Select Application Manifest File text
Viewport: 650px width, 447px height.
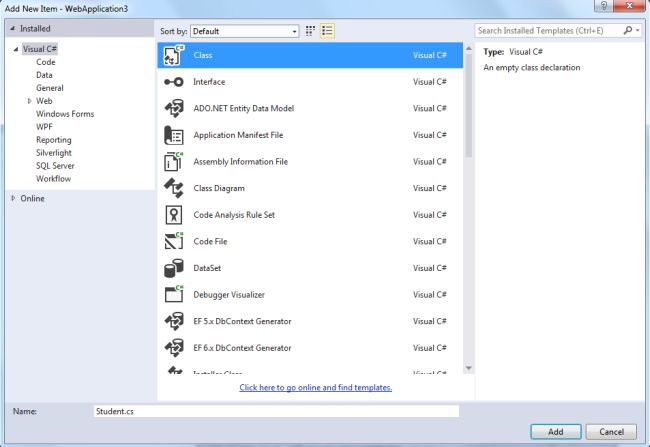[x=238, y=135]
